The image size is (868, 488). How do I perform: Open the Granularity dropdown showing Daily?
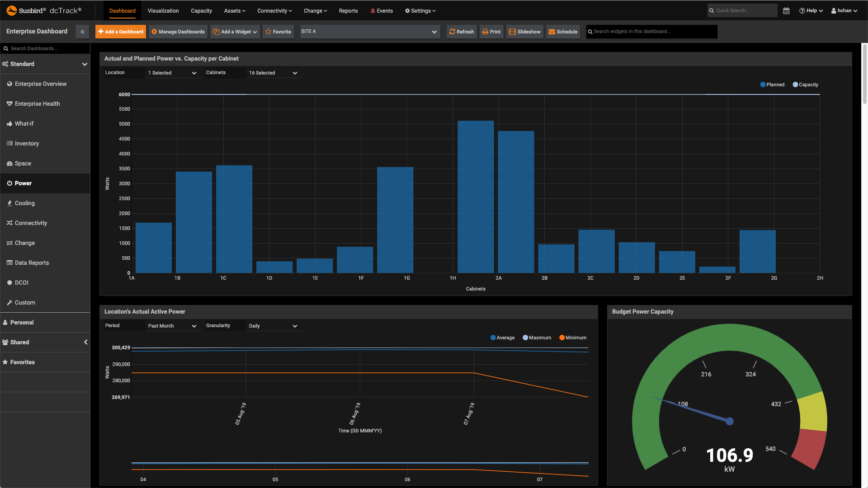point(273,325)
